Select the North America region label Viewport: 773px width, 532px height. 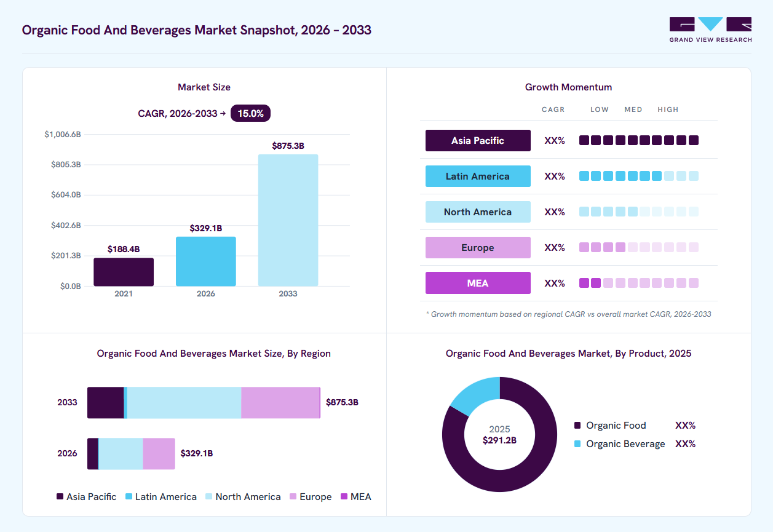478,212
